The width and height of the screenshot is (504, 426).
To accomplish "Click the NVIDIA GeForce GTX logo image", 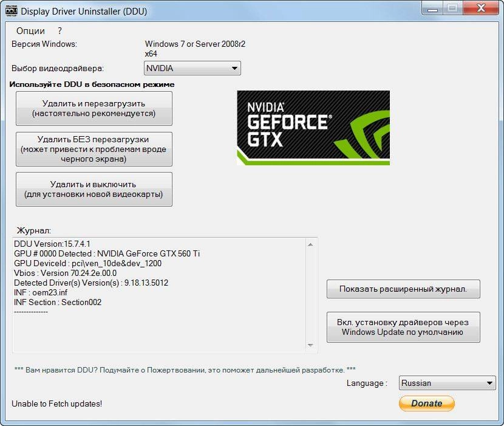I will pos(313,128).
